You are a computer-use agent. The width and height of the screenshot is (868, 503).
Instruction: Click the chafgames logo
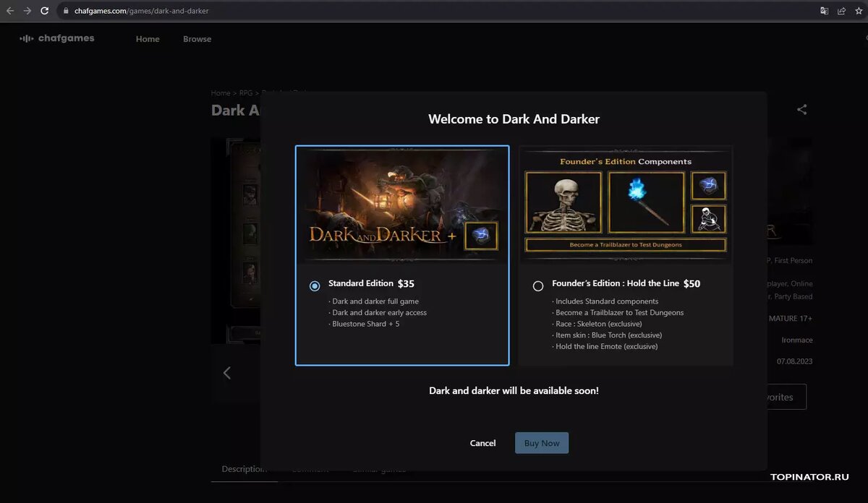[x=56, y=38]
